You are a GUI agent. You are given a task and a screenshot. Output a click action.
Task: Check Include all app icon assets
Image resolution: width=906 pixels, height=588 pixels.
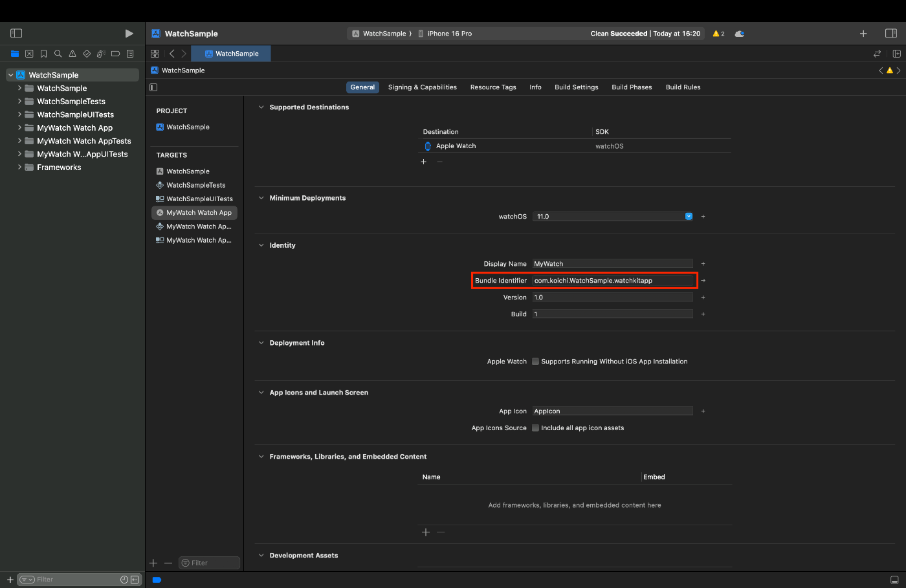click(x=535, y=428)
